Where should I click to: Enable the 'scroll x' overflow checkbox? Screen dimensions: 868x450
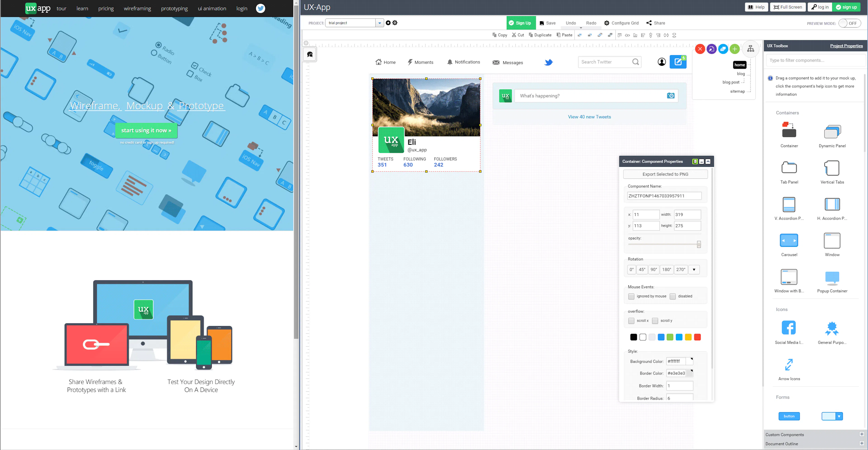pos(631,321)
